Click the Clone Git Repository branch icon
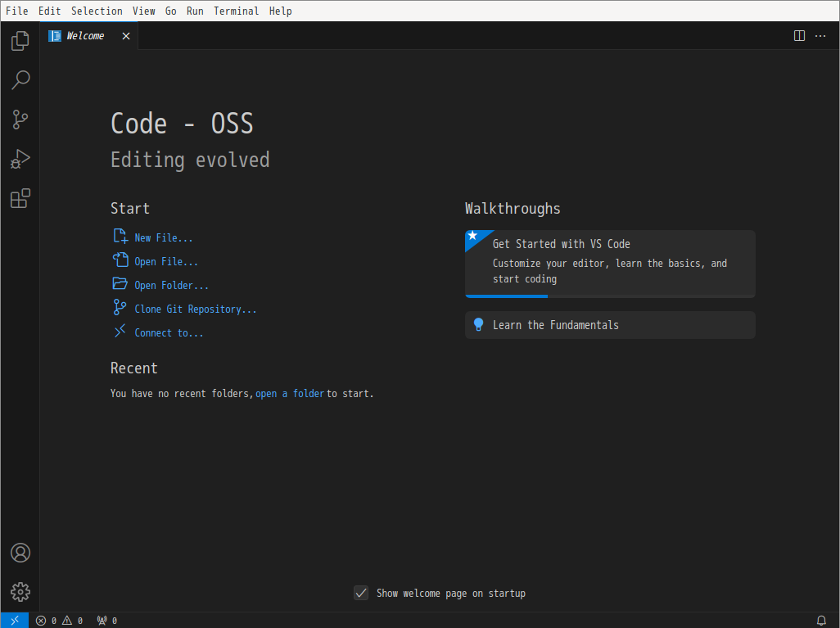 [120, 308]
